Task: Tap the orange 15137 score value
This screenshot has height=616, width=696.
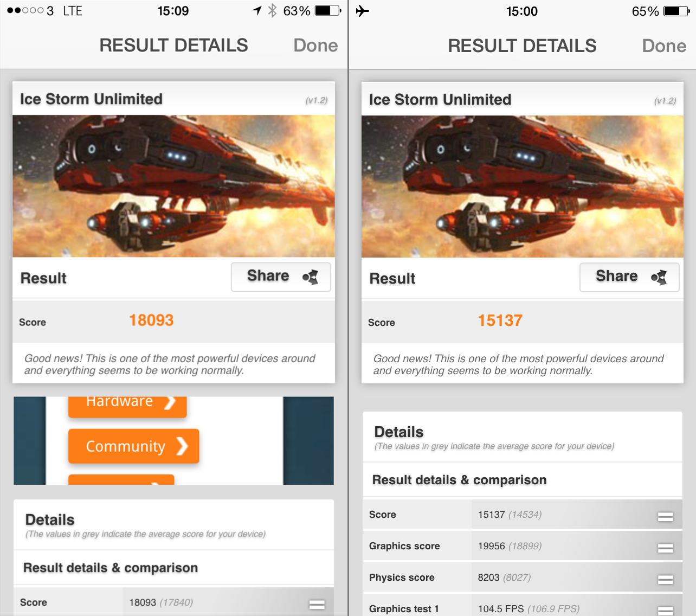Action: coord(500,320)
